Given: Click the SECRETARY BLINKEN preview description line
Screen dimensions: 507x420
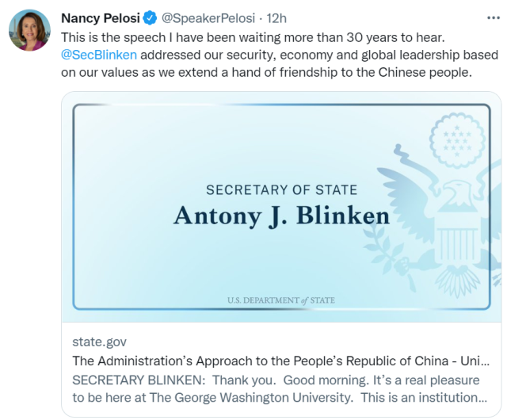Looking at the screenshot, I should pyautogui.click(x=277, y=379).
